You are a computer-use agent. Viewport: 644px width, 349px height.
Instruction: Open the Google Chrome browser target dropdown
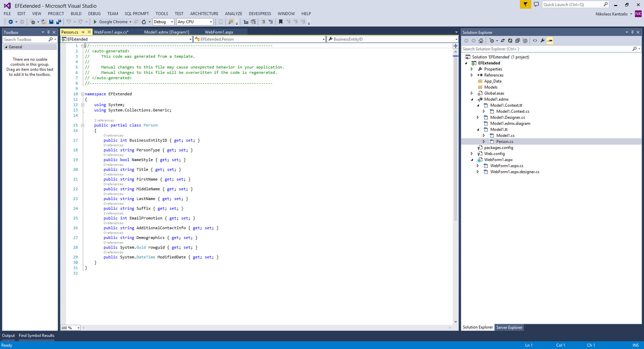pos(130,22)
